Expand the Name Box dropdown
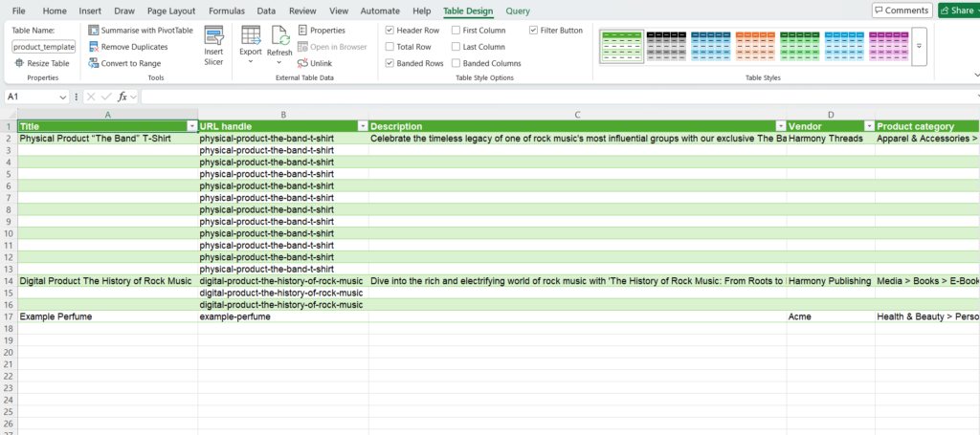 (x=62, y=97)
